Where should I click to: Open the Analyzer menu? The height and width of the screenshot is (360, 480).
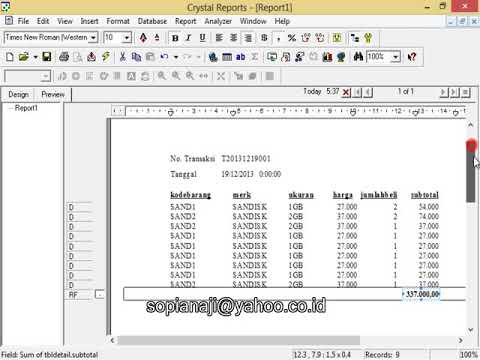tap(218, 21)
